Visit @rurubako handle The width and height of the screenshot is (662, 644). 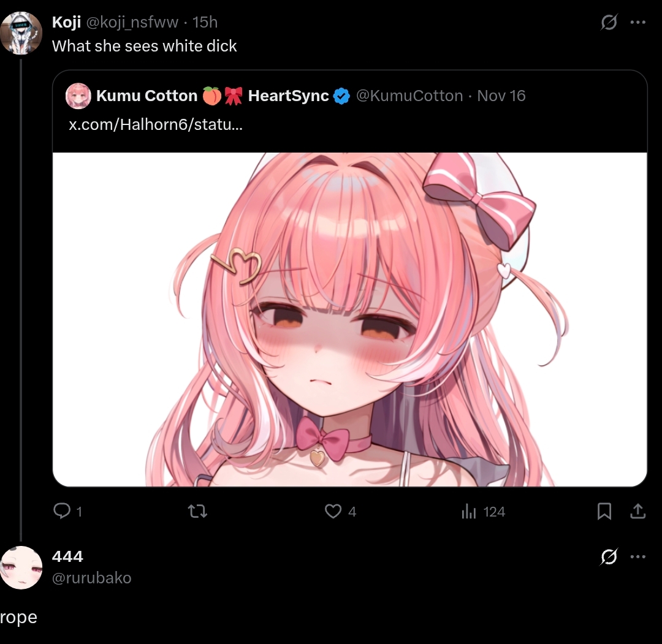click(x=91, y=578)
